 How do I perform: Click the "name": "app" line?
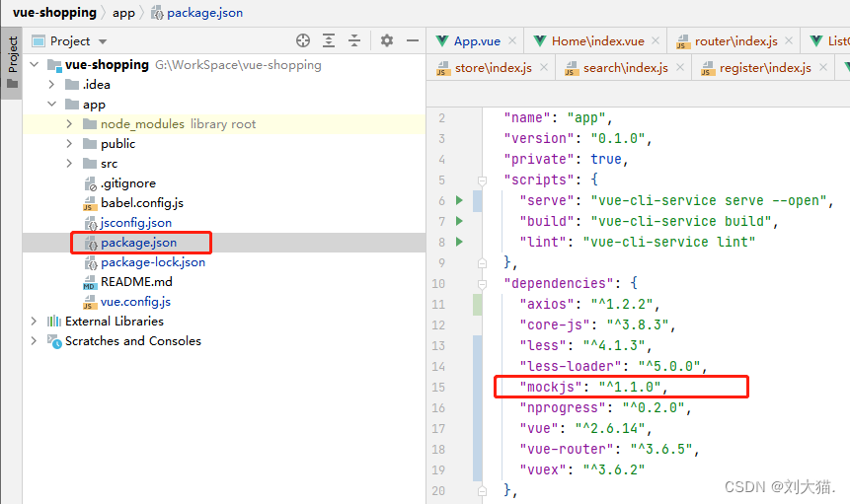point(558,118)
